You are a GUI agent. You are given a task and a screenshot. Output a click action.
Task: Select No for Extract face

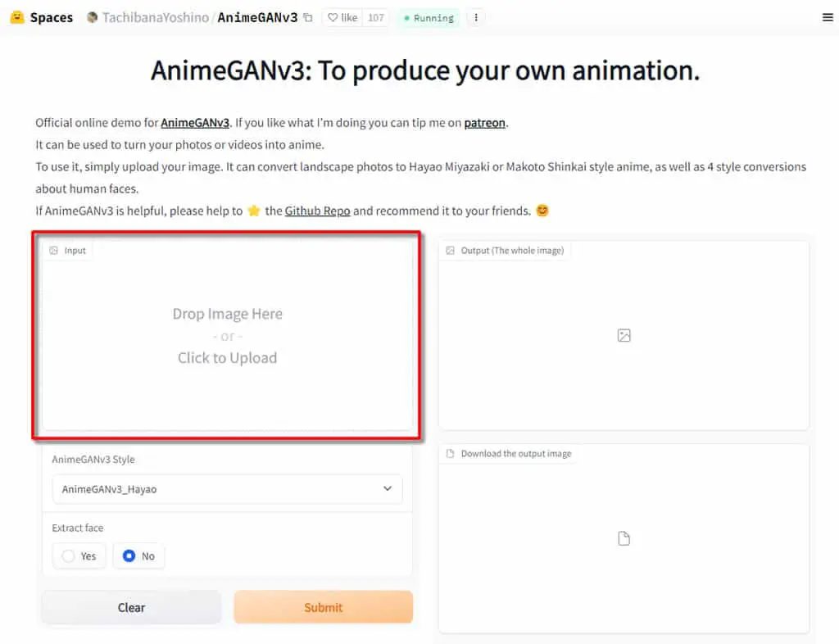(x=138, y=556)
